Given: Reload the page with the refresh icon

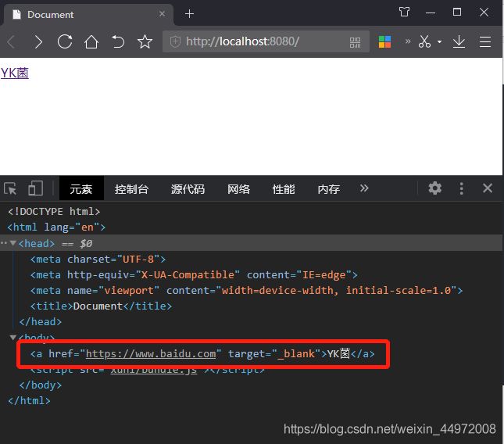Looking at the screenshot, I should tap(65, 41).
